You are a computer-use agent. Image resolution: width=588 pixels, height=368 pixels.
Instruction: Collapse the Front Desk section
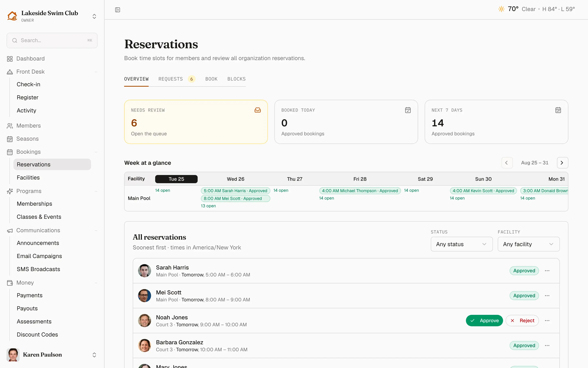tap(96, 72)
